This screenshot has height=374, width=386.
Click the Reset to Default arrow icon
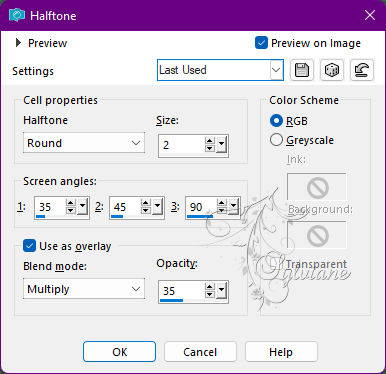362,70
